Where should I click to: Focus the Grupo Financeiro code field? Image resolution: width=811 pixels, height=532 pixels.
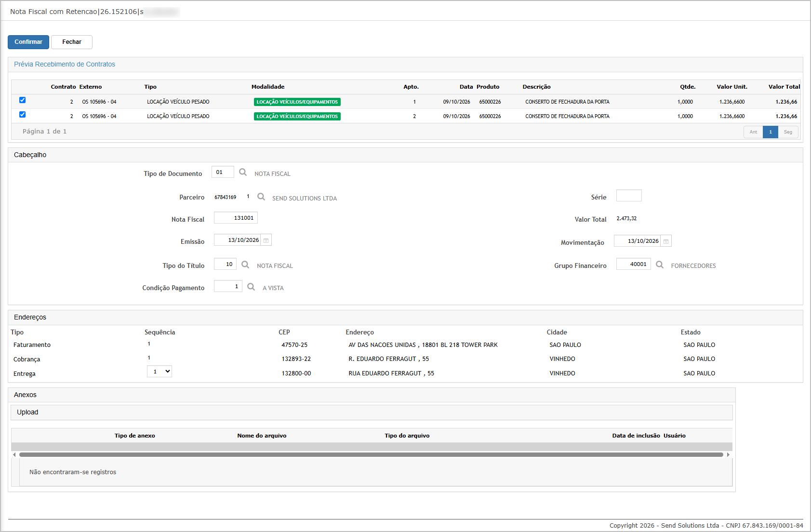634,264
